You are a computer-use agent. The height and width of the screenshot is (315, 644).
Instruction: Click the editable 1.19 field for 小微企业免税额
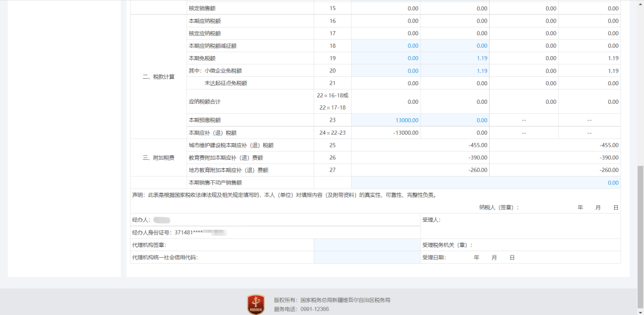click(455, 71)
